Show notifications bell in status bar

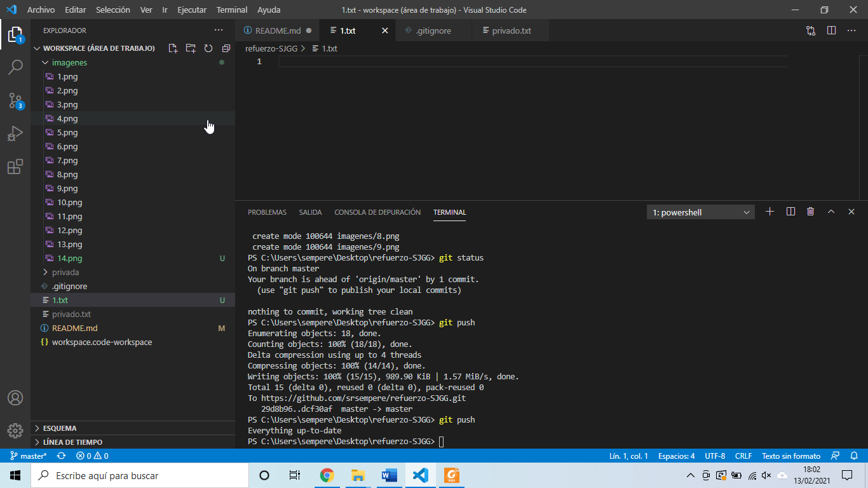(x=854, y=456)
